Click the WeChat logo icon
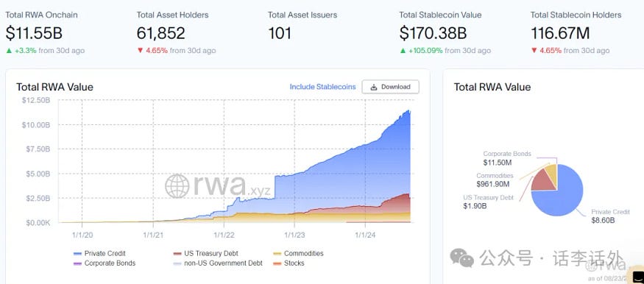 coord(461,258)
